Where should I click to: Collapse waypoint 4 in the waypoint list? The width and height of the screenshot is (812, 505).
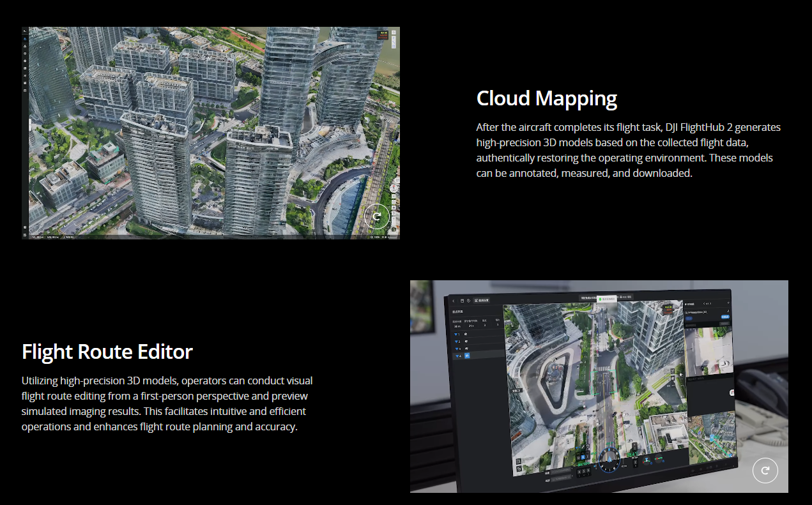pos(456,356)
